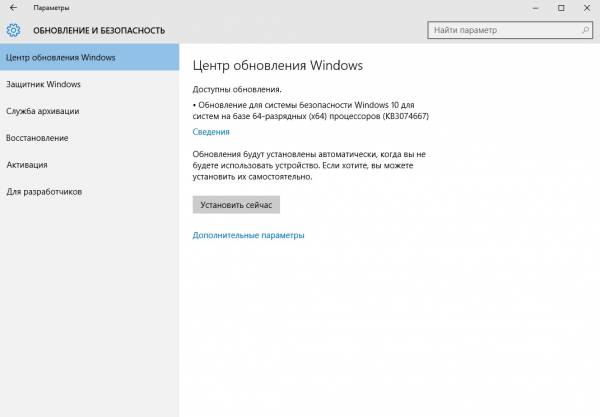The height and width of the screenshot is (417, 600).
Task: Click the Параметры window title
Action: [x=51, y=8]
